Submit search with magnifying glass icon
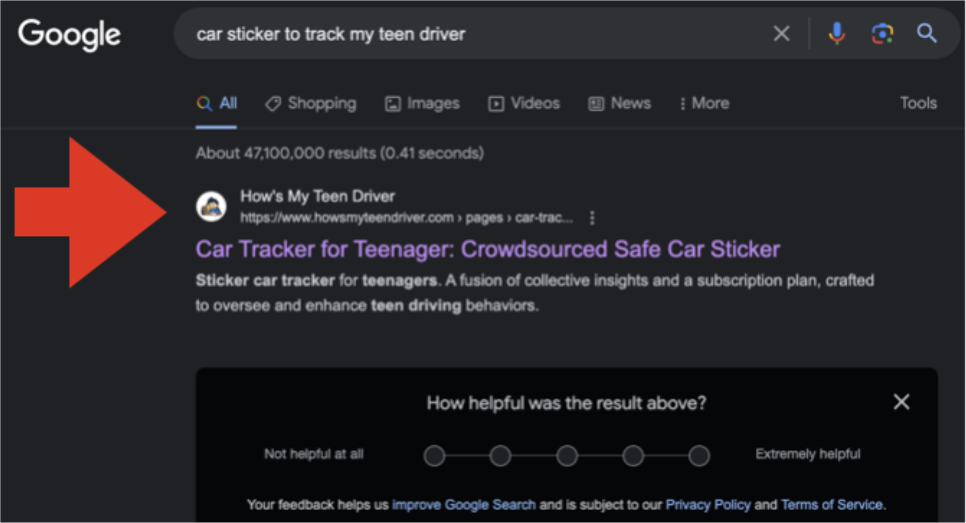Viewport: 966px width, 523px height. point(927,33)
